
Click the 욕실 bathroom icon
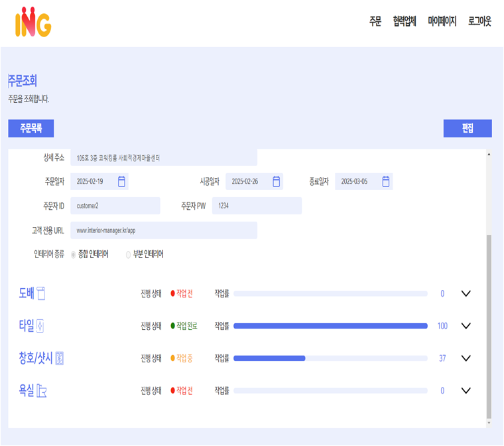(42, 391)
